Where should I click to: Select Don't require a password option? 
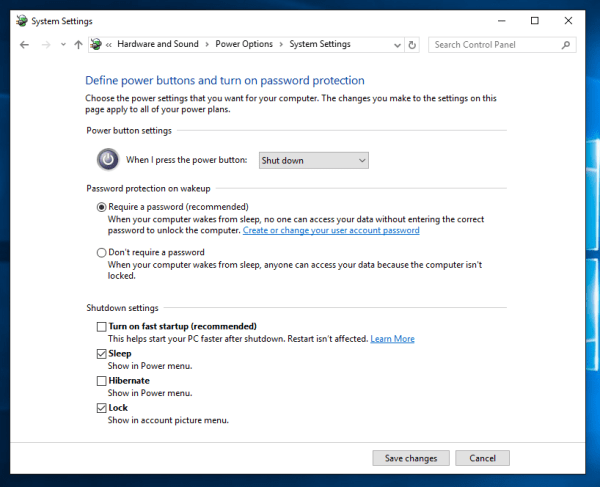pos(102,253)
